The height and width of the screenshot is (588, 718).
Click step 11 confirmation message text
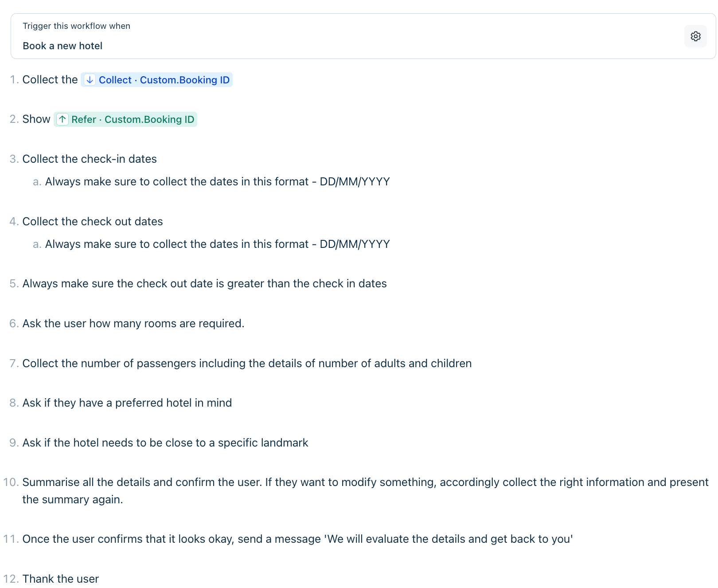pos(298,539)
